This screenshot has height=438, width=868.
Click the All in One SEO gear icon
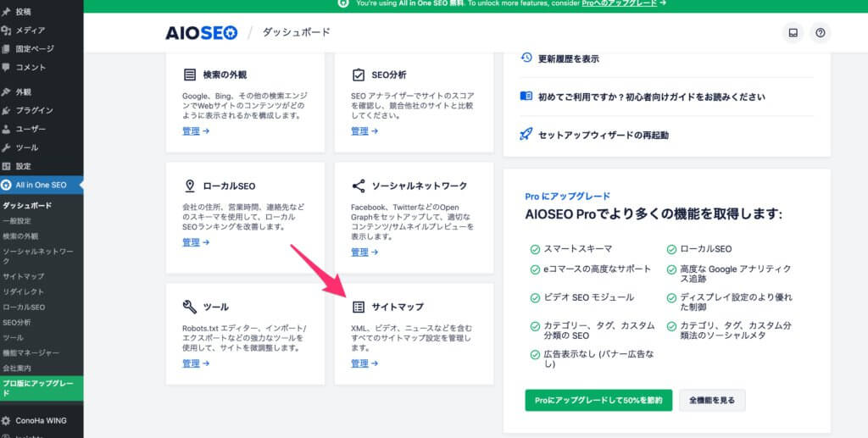click(x=6, y=185)
